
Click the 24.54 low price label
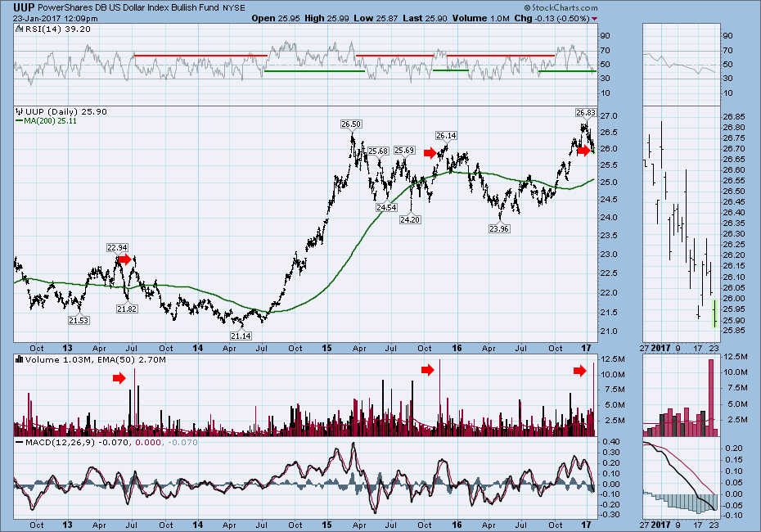[x=386, y=207]
